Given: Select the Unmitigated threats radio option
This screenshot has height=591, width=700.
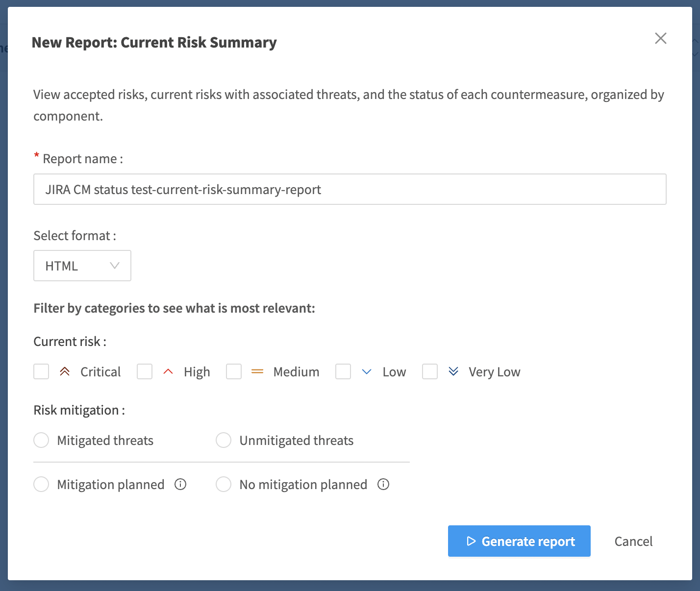Looking at the screenshot, I should click(224, 440).
